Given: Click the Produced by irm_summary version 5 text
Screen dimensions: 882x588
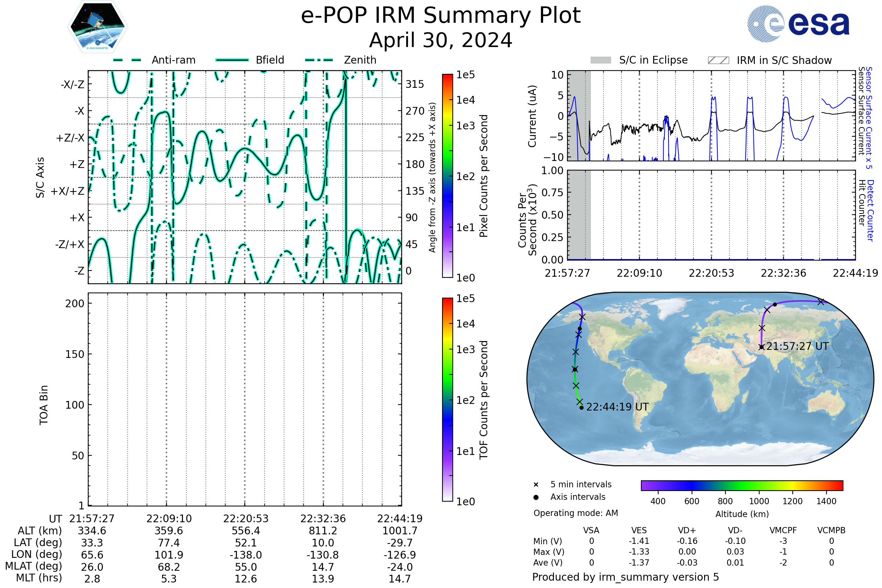Looking at the screenshot, I should click(x=625, y=577).
